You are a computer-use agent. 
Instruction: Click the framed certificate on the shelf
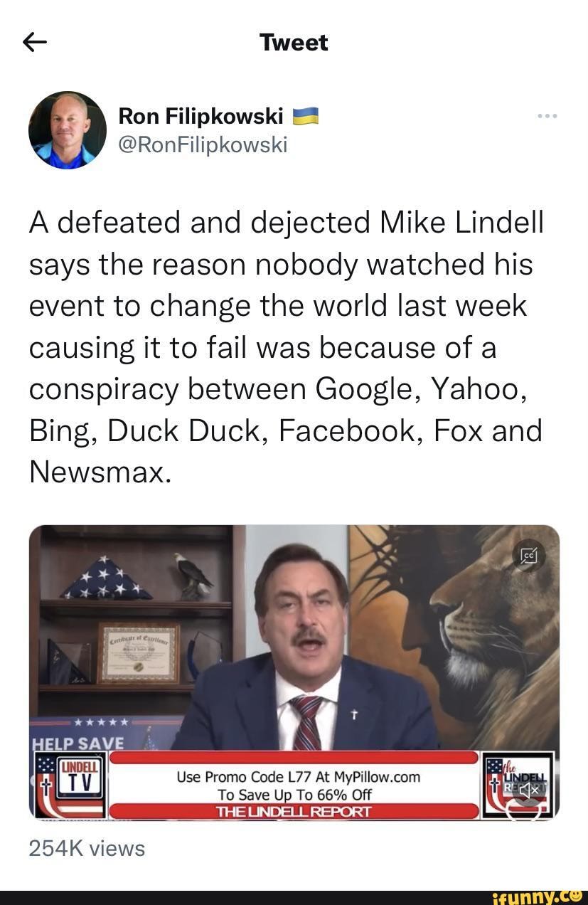click(138, 652)
